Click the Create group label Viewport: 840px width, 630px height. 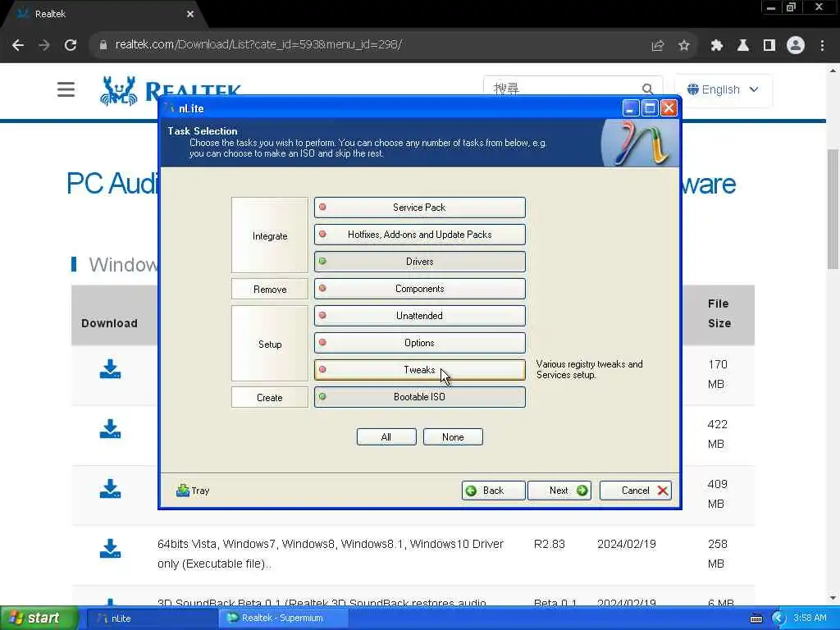click(270, 398)
